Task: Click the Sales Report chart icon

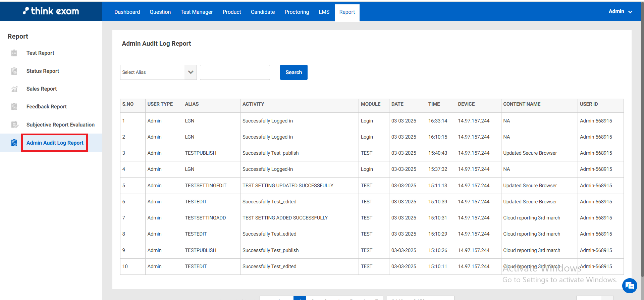Action: [x=14, y=89]
